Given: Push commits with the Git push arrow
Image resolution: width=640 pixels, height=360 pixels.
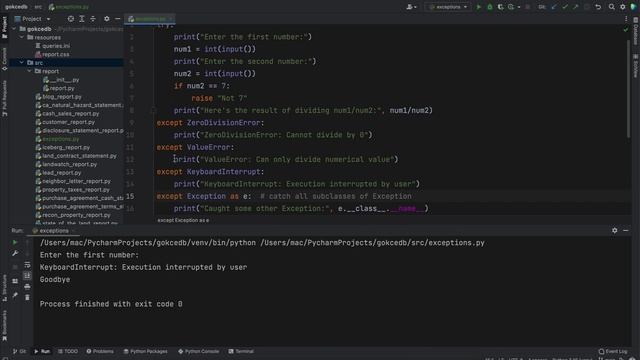Looking at the screenshot, I should 576,7.
